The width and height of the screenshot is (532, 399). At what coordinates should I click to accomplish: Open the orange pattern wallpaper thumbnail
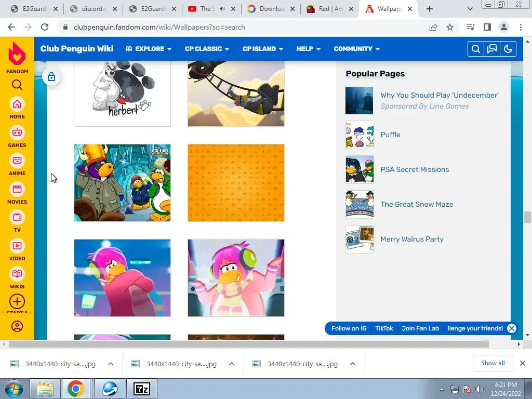click(236, 183)
